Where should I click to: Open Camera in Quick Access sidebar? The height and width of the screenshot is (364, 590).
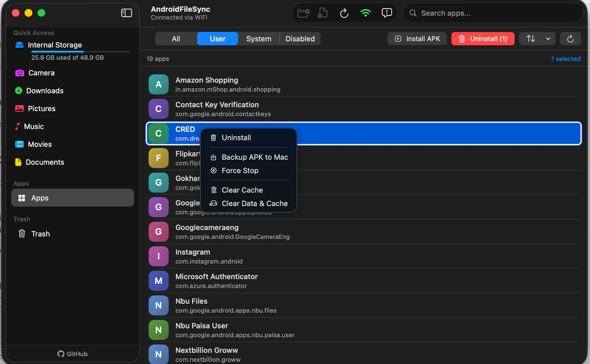coord(73,73)
